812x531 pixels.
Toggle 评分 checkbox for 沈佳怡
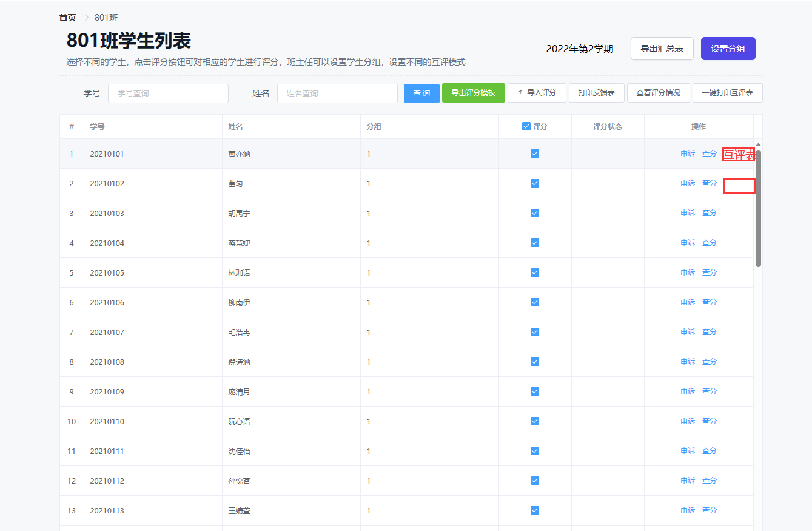coord(535,451)
